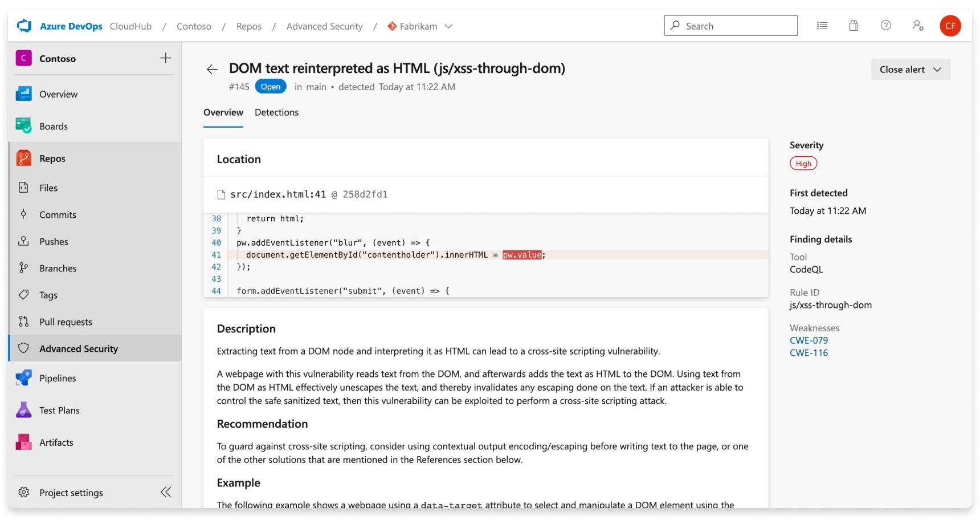Follow the CWE-116 weakness link
The image size is (980, 520).
point(808,353)
